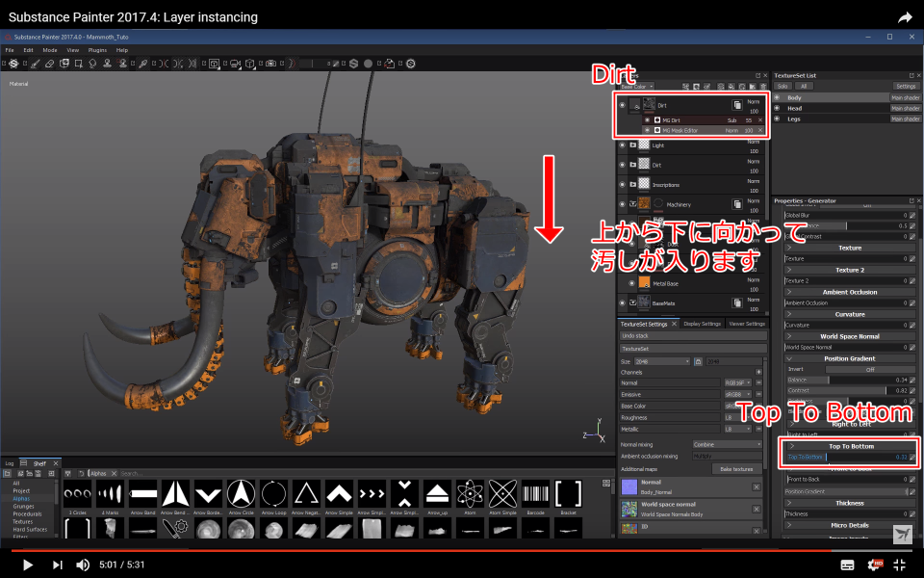The width and height of the screenshot is (924, 578).
Task: Select the Paint brush tool
Action: point(36,64)
